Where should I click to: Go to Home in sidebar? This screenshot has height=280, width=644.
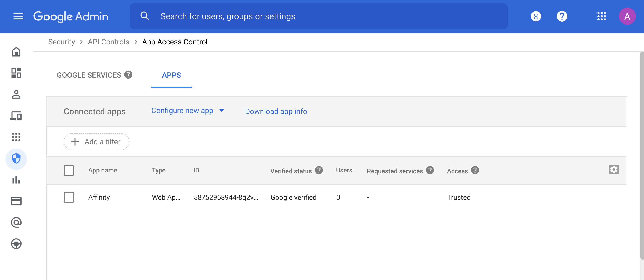tap(16, 52)
